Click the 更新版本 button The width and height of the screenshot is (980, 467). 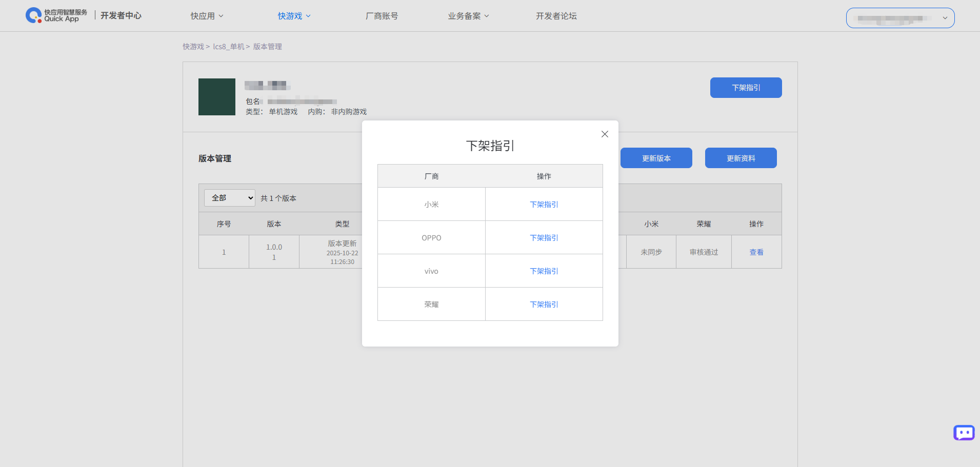[656, 158]
